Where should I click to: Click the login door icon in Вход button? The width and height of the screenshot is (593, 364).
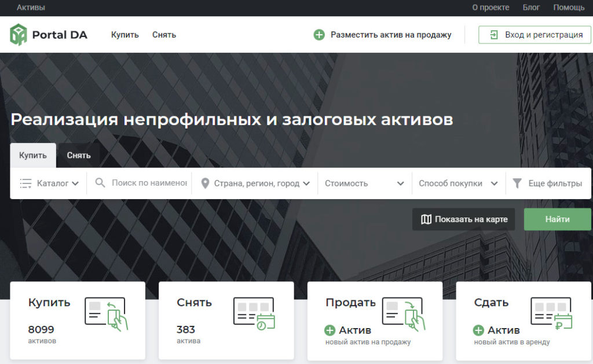pos(494,35)
